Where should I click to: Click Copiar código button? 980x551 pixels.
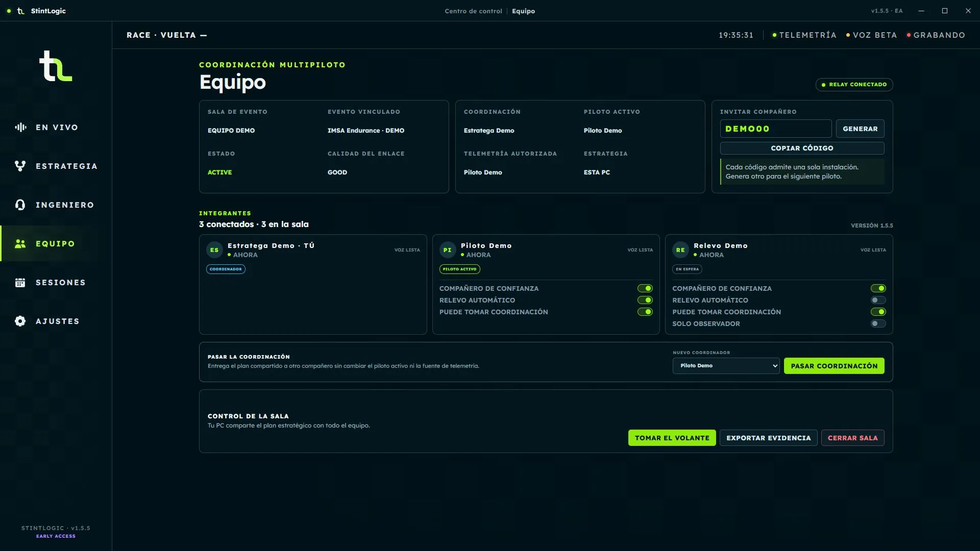coord(802,148)
